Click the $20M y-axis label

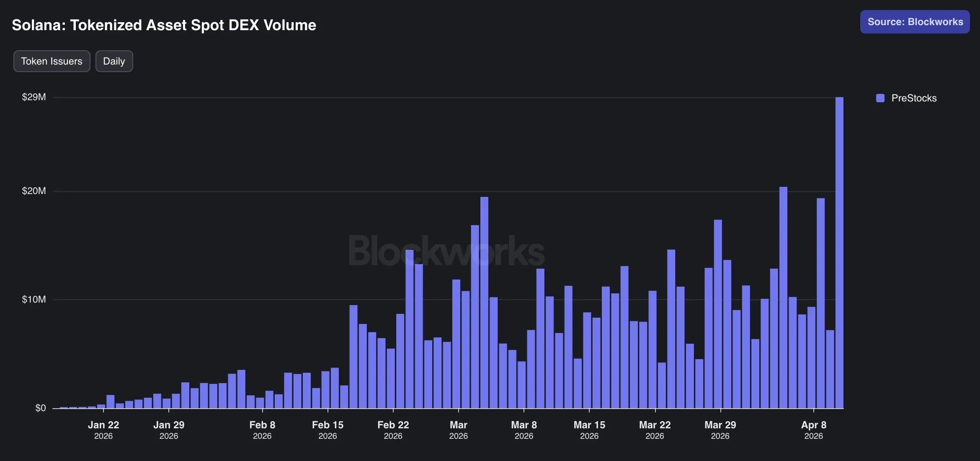(34, 191)
